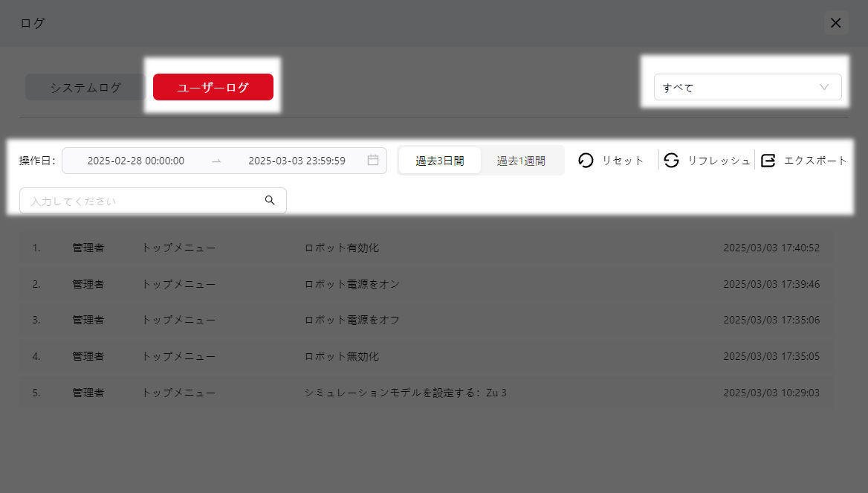Select the 過去1週間 range option
This screenshot has width=868, height=493.
click(521, 161)
